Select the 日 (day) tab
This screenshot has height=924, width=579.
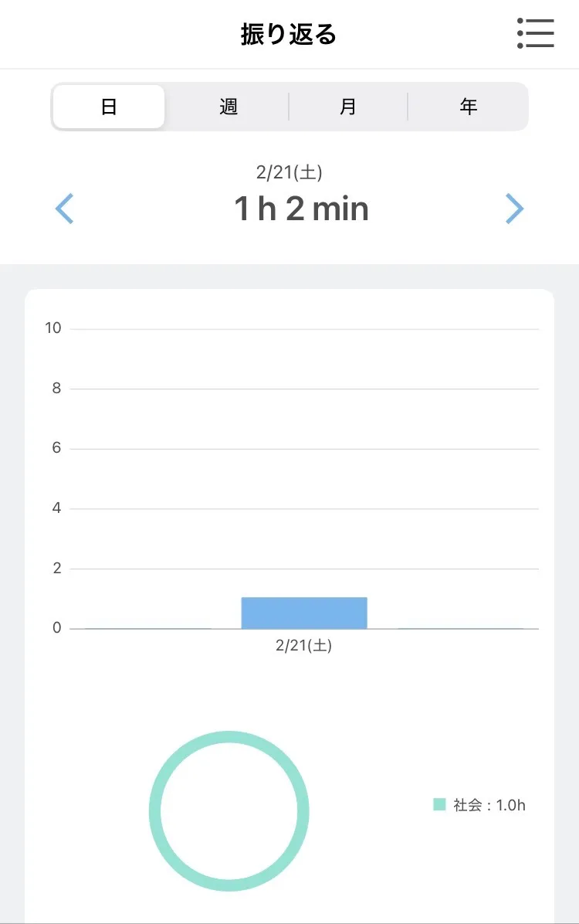(x=109, y=107)
